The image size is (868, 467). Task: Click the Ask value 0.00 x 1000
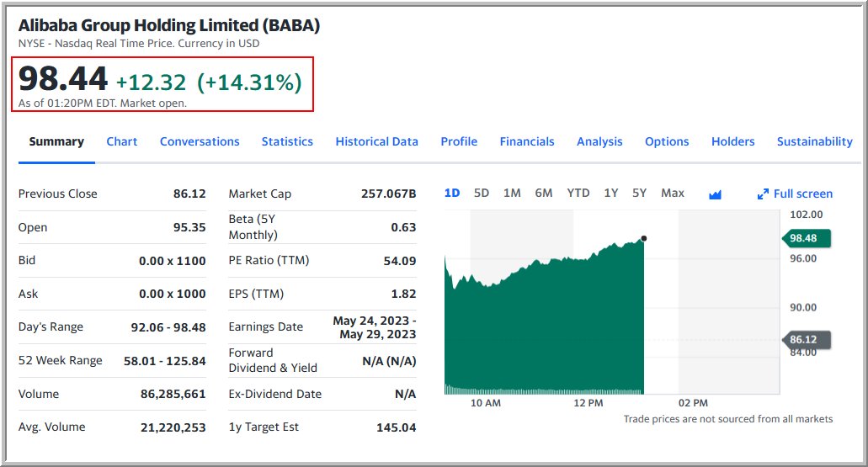click(172, 294)
